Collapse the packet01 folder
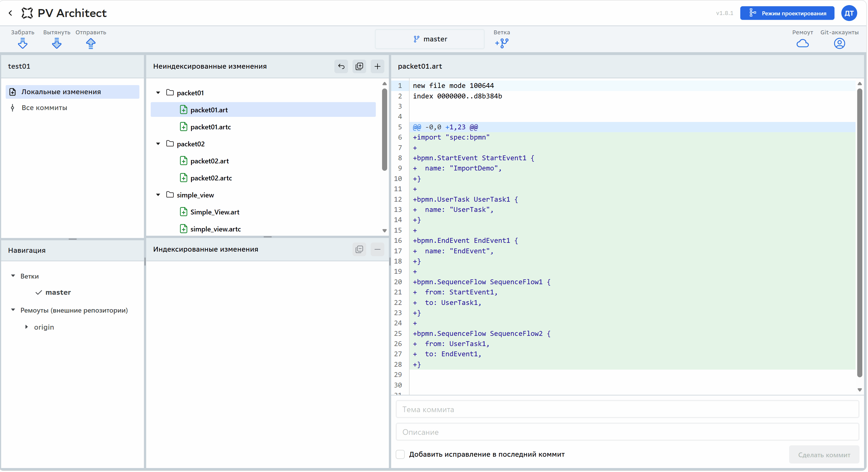 [158, 92]
